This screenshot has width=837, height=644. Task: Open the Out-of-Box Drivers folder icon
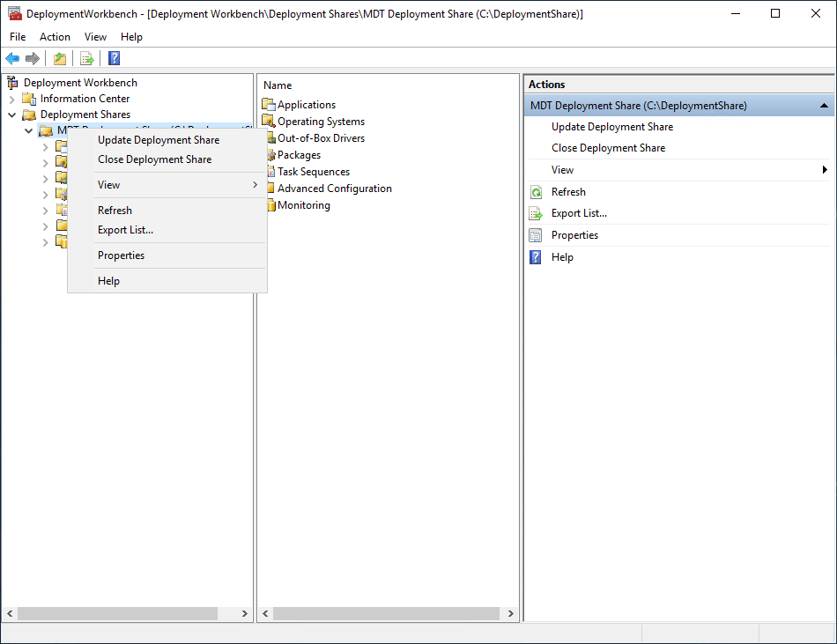pyautogui.click(x=270, y=138)
